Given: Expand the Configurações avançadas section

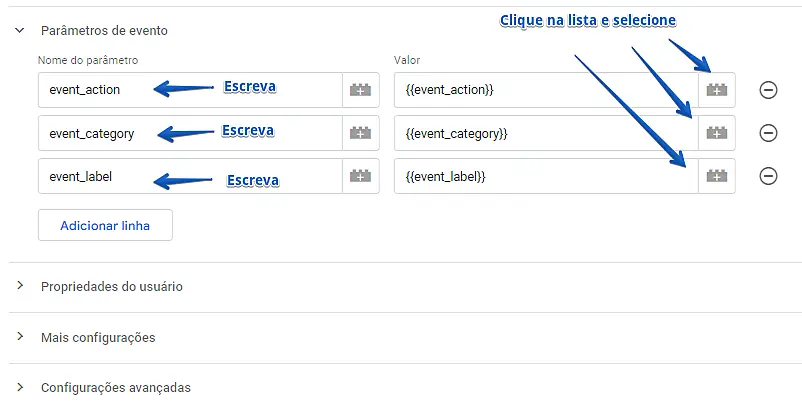Looking at the screenshot, I should (19, 387).
